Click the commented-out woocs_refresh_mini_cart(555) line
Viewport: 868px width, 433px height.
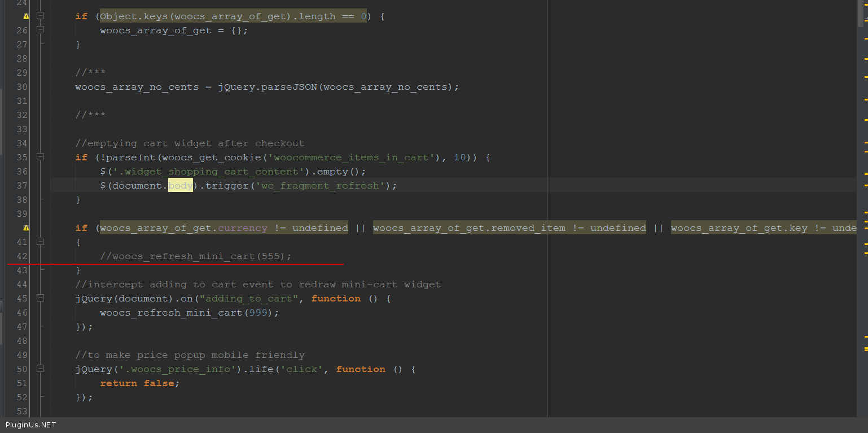coord(196,256)
